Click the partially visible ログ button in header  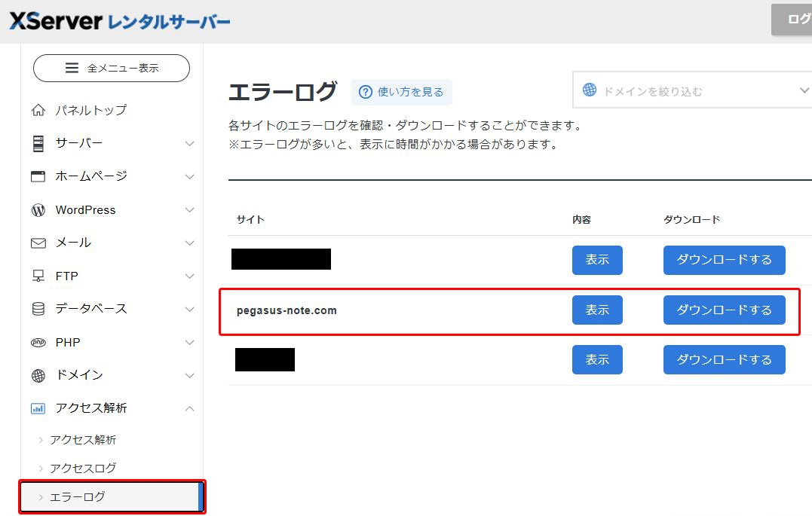(792, 20)
